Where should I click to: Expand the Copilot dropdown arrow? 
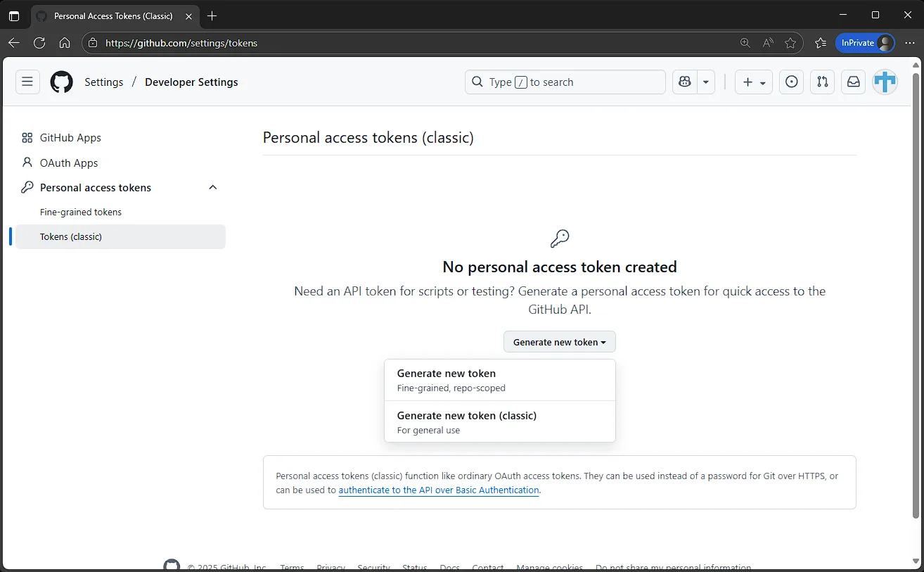click(705, 82)
